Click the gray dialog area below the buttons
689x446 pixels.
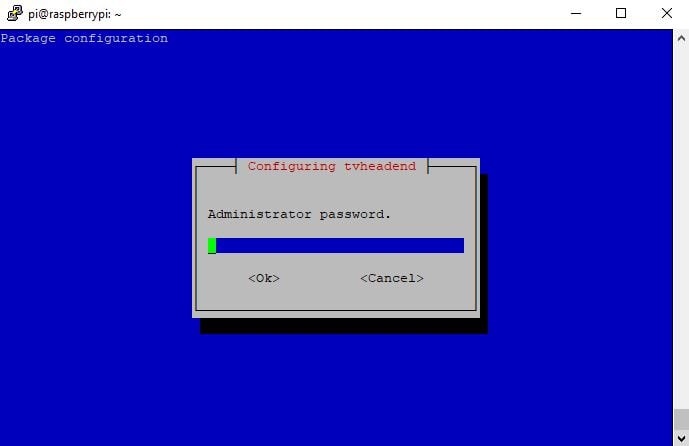(x=336, y=297)
